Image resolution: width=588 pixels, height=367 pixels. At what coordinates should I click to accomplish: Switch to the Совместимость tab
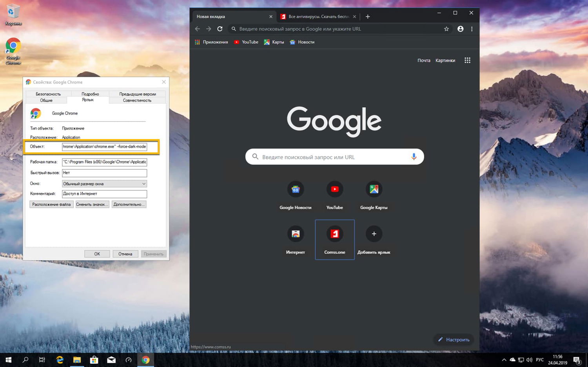(x=137, y=100)
